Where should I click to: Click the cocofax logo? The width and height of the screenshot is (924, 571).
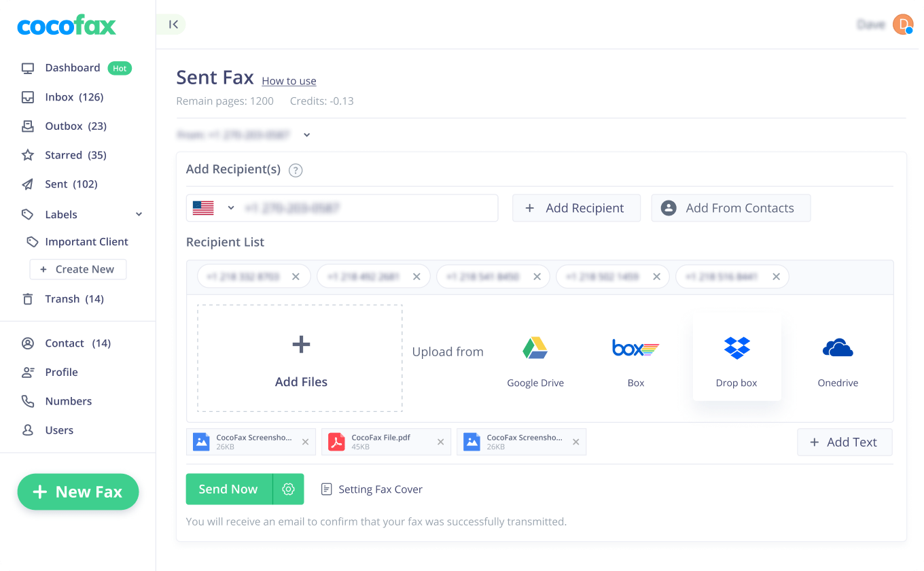coord(67,26)
